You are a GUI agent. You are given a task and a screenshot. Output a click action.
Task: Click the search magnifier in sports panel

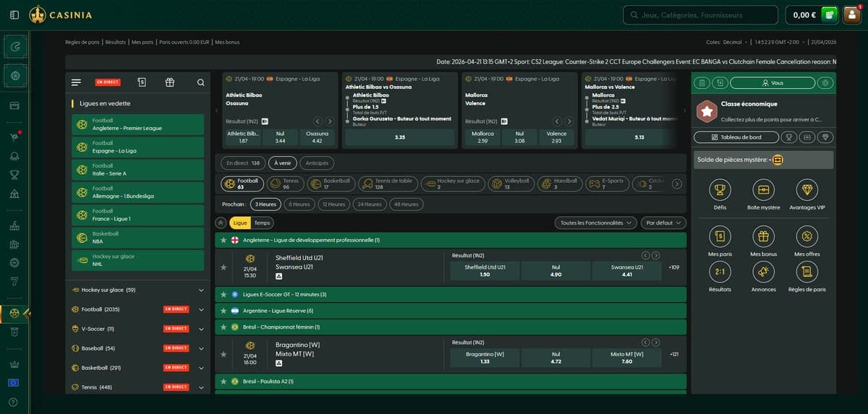pos(200,82)
